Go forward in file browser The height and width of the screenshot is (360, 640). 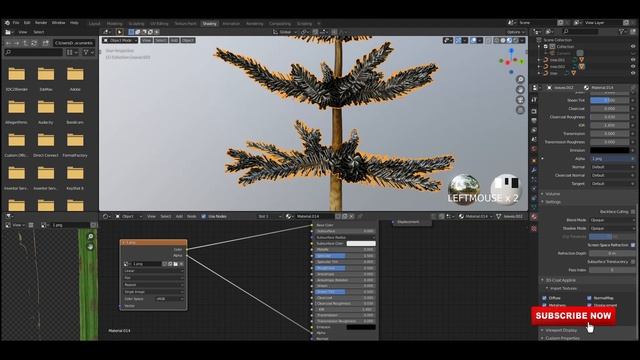tap(17, 43)
